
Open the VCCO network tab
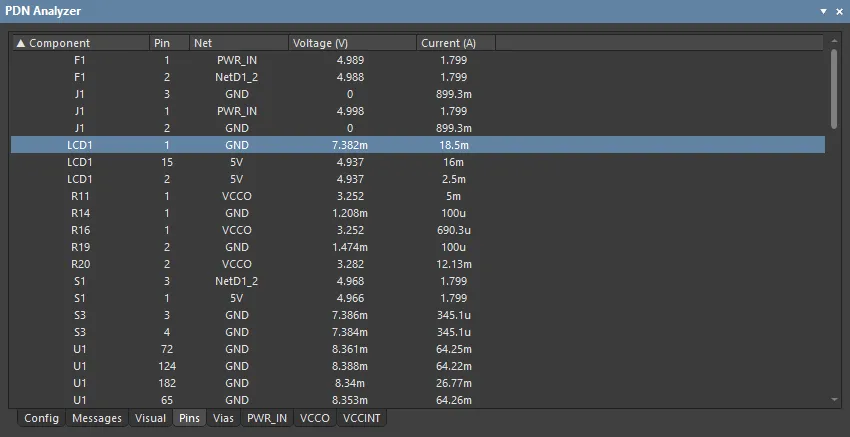pos(315,418)
